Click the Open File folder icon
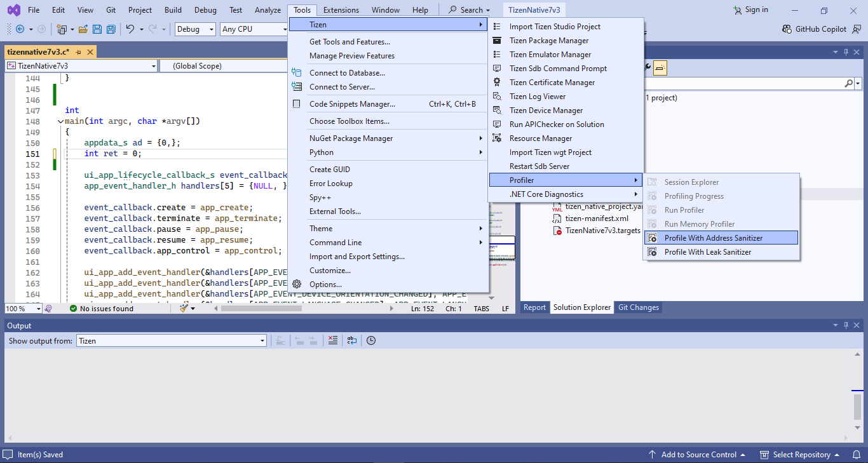The height and width of the screenshot is (463, 868). coord(83,29)
